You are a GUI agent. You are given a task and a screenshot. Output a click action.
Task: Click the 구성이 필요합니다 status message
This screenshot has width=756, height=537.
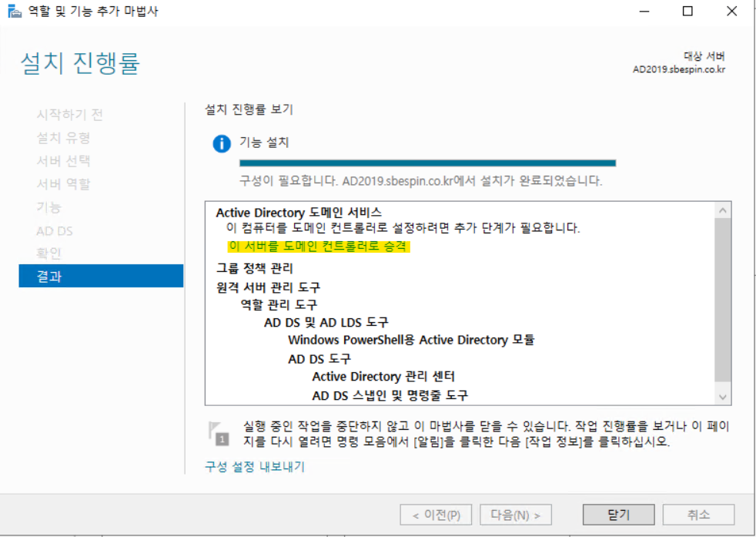420,181
